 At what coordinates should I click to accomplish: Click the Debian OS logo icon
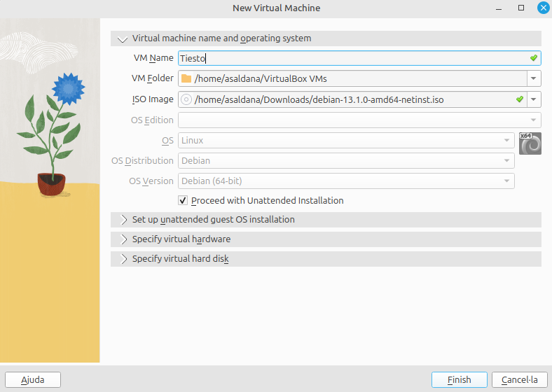530,143
